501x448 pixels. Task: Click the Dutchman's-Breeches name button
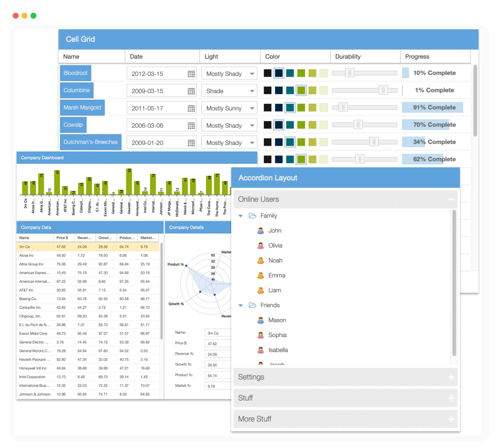pos(91,142)
